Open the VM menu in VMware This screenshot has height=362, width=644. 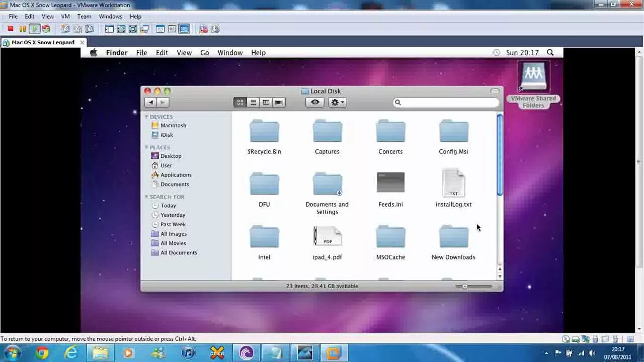(65, 17)
